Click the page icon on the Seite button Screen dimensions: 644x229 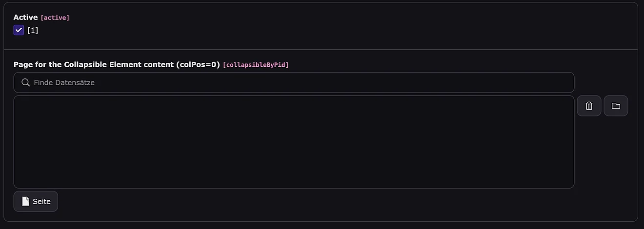[25, 201]
